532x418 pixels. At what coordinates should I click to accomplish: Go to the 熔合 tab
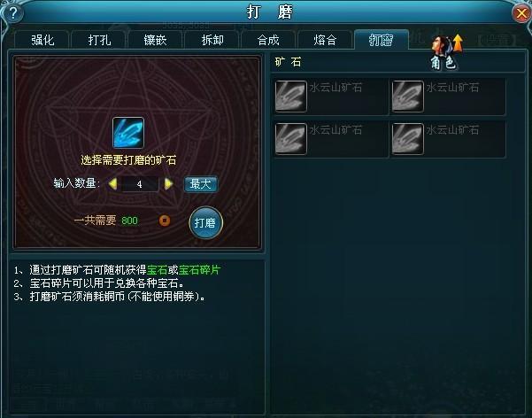point(325,40)
